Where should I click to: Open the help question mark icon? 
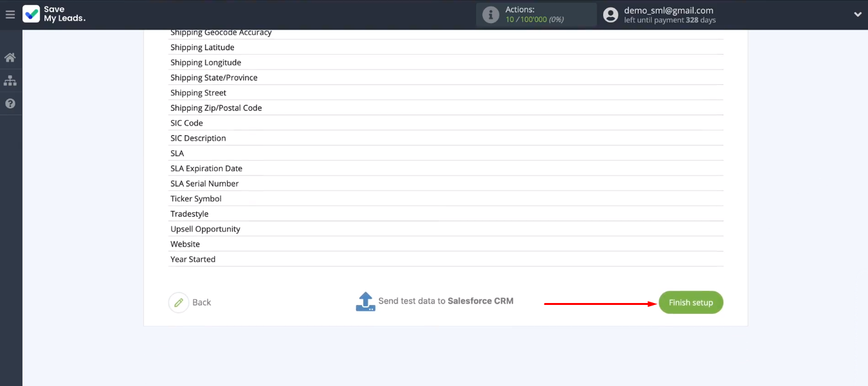10,104
